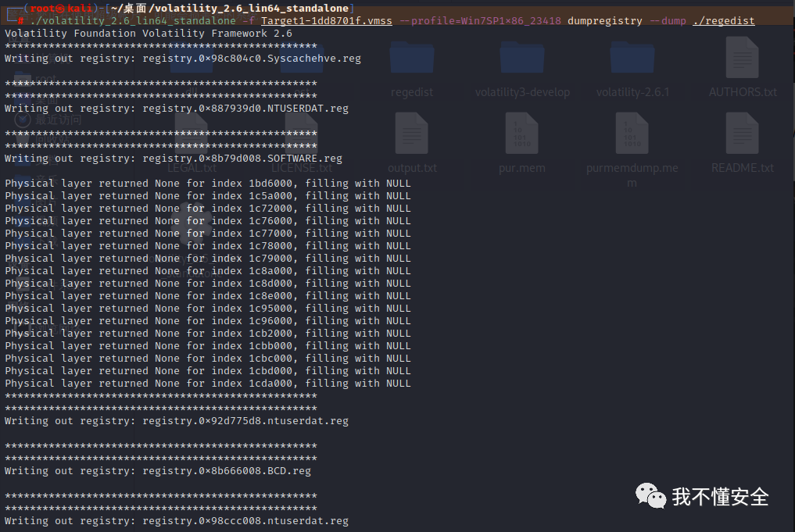
Task: Click the Physical layer line for index 1c8d000
Action: [x=208, y=284]
